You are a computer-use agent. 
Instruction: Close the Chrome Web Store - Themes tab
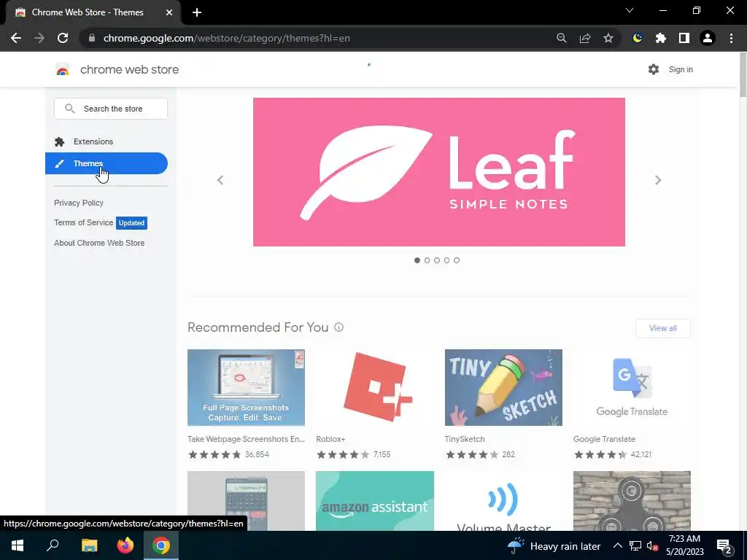(x=169, y=12)
